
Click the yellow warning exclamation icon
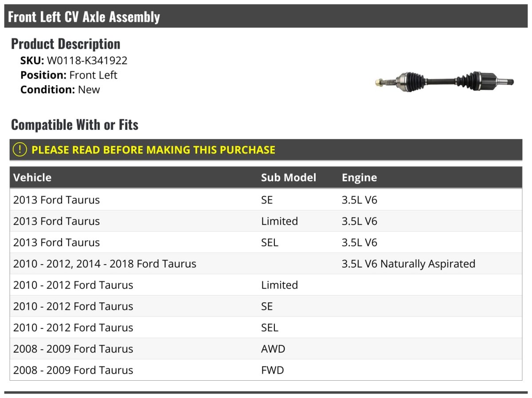[x=20, y=150]
